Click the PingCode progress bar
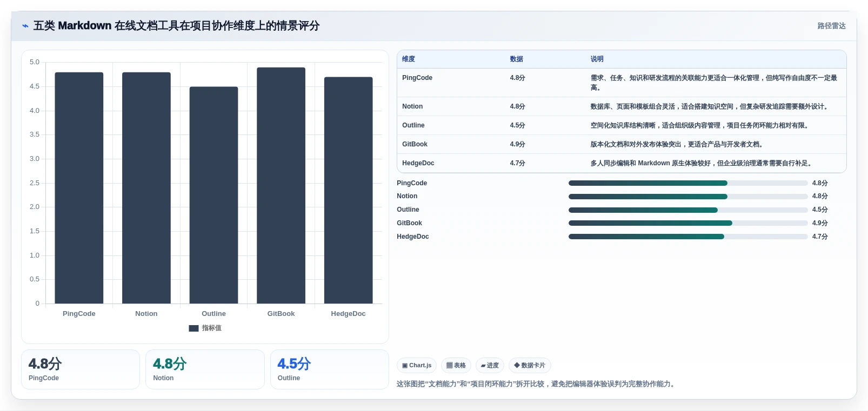Image resolution: width=868 pixels, height=411 pixels. pyautogui.click(x=688, y=183)
